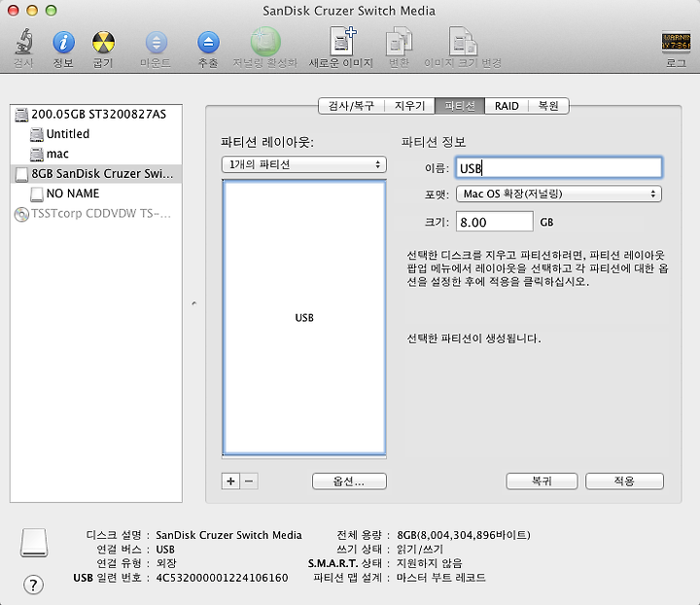This screenshot has width=700, height=605.
Task: Click the window title SanDisk Cruzer Switch Media
Action: pos(349,11)
